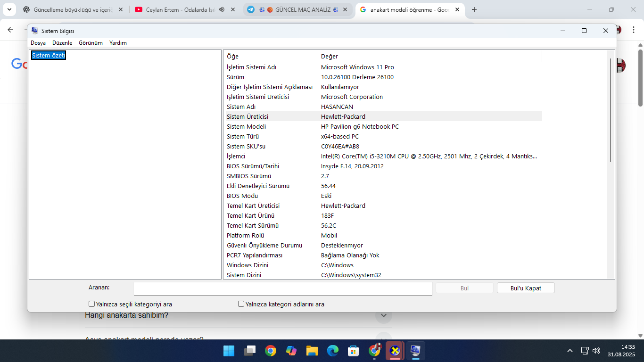Open Chrome's tab search dropdown
Viewport: 644px width, 362px height.
coord(9,9)
